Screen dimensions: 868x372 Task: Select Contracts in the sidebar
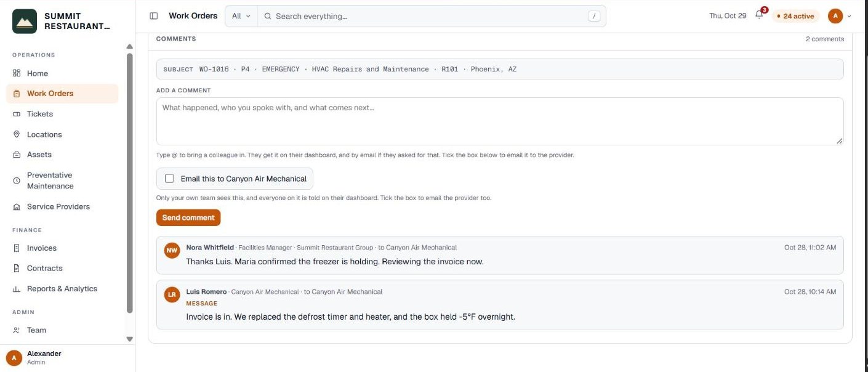(62, 269)
